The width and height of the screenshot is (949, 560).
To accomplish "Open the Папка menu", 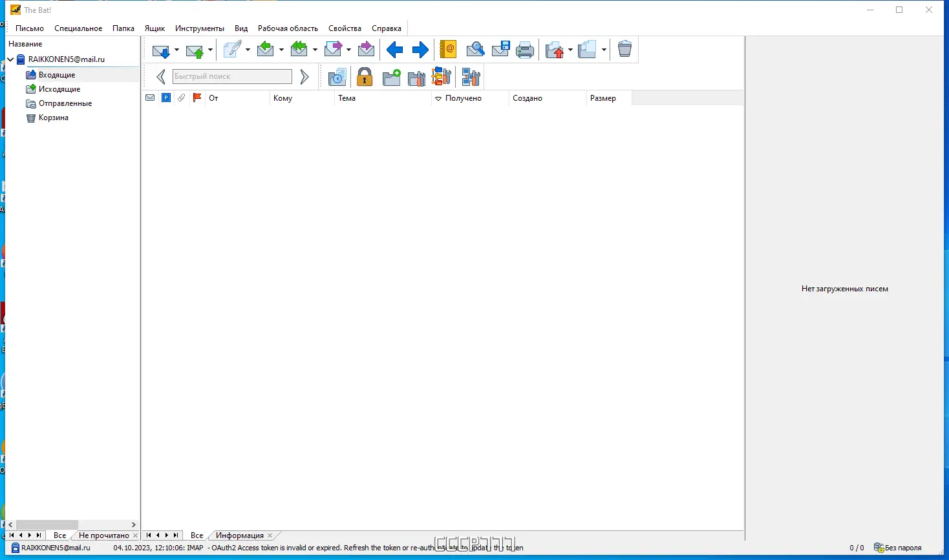I will click(x=123, y=28).
